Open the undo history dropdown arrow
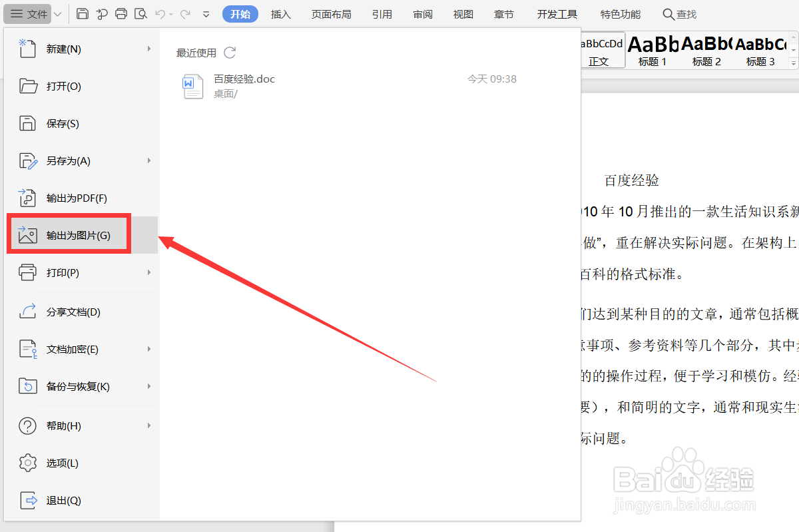The width and height of the screenshot is (799, 532). click(x=171, y=13)
